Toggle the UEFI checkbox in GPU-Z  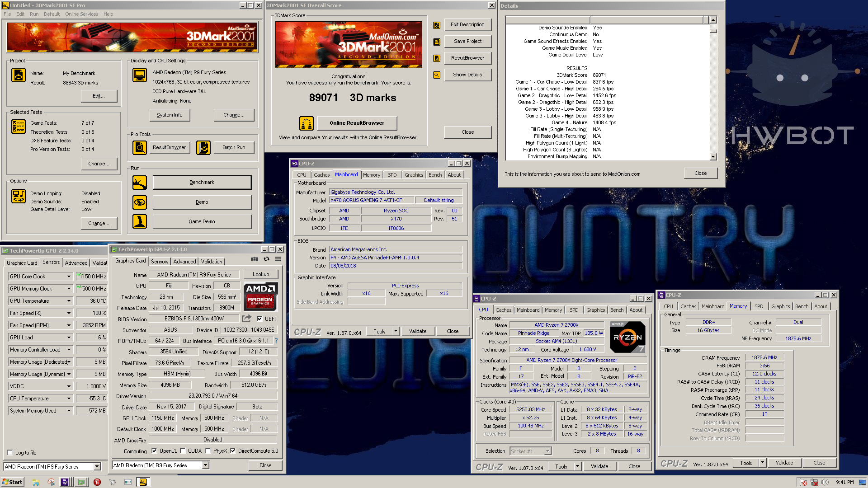pyautogui.click(x=259, y=319)
